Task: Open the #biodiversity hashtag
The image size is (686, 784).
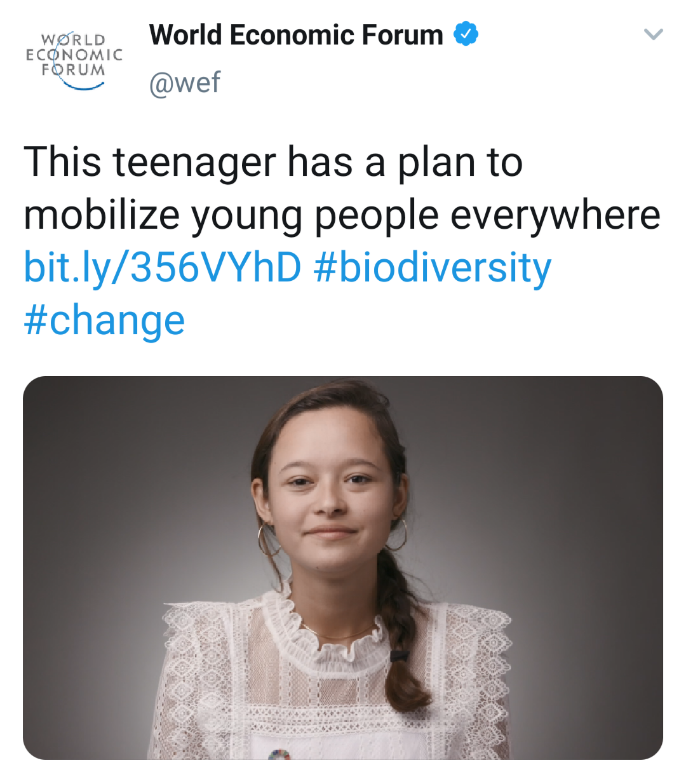Action: (x=433, y=267)
